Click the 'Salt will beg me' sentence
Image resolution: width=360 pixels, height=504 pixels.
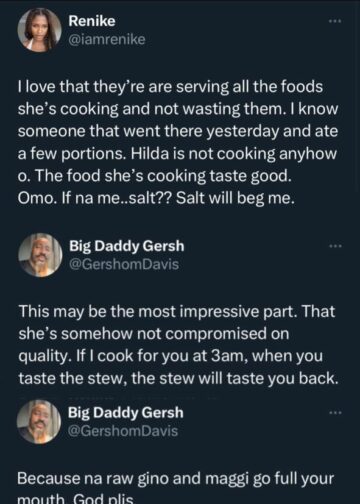235,198
